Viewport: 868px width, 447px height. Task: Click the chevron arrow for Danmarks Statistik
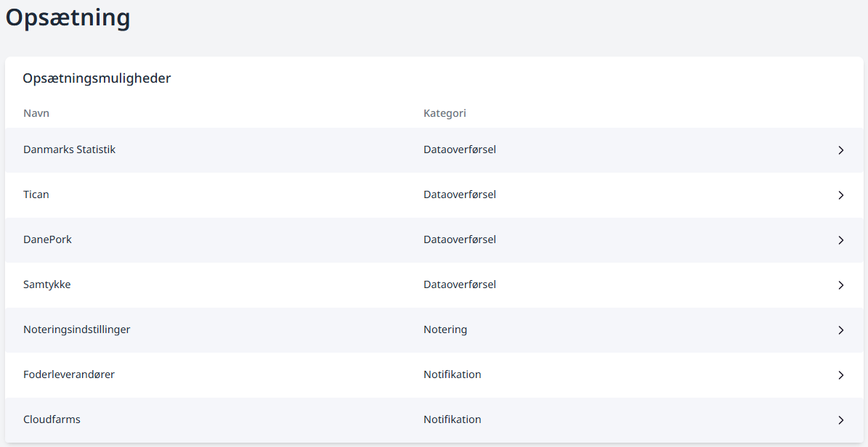(840, 150)
